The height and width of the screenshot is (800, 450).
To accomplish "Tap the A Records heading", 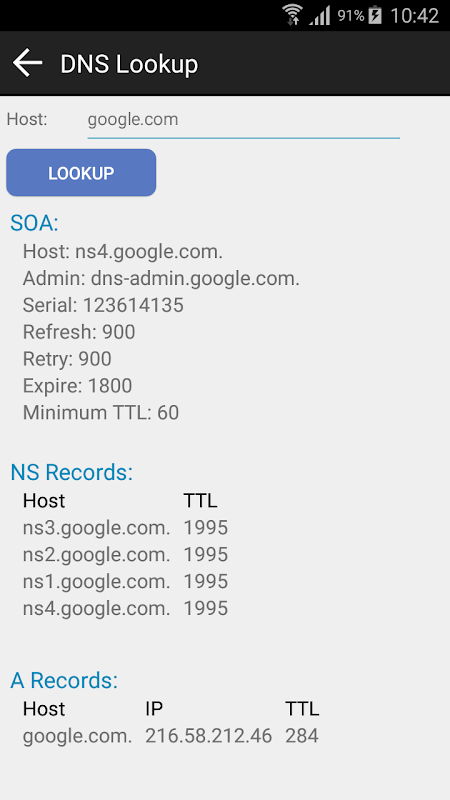I will pos(64,681).
